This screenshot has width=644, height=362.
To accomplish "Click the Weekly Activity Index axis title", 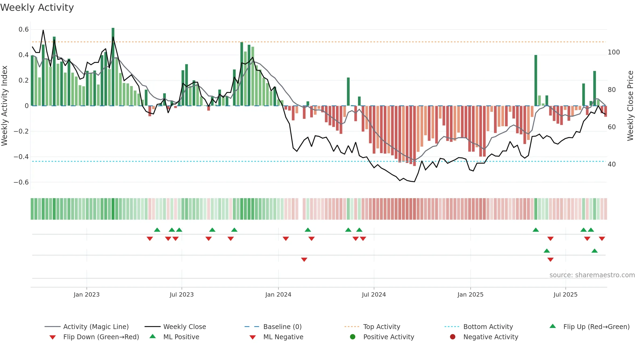I will (x=5, y=106).
